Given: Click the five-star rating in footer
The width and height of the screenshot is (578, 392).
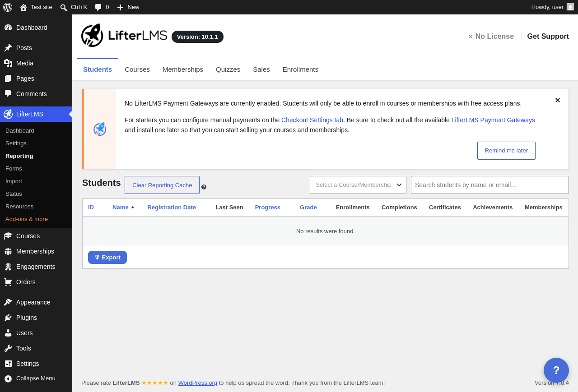Looking at the screenshot, I should coord(155,383).
